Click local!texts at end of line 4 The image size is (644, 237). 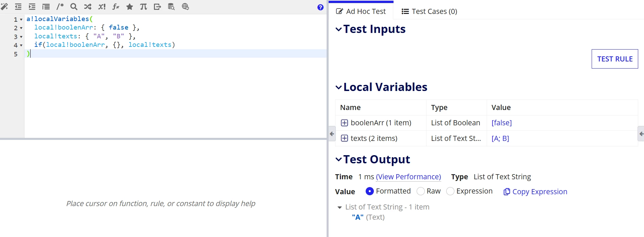[x=150, y=45]
